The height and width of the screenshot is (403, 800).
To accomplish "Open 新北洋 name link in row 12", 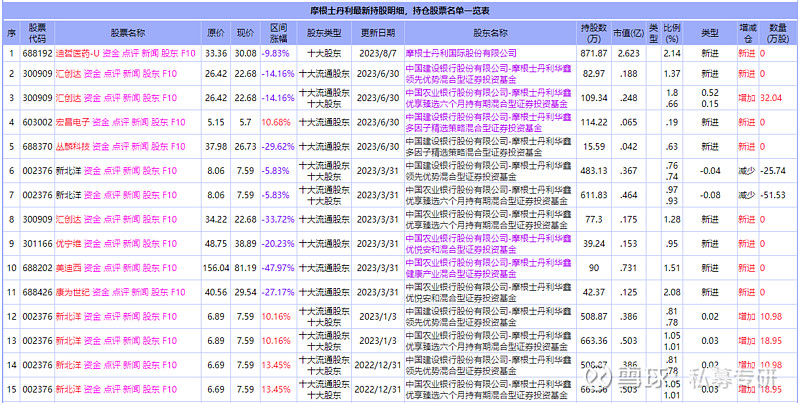I will [68, 317].
